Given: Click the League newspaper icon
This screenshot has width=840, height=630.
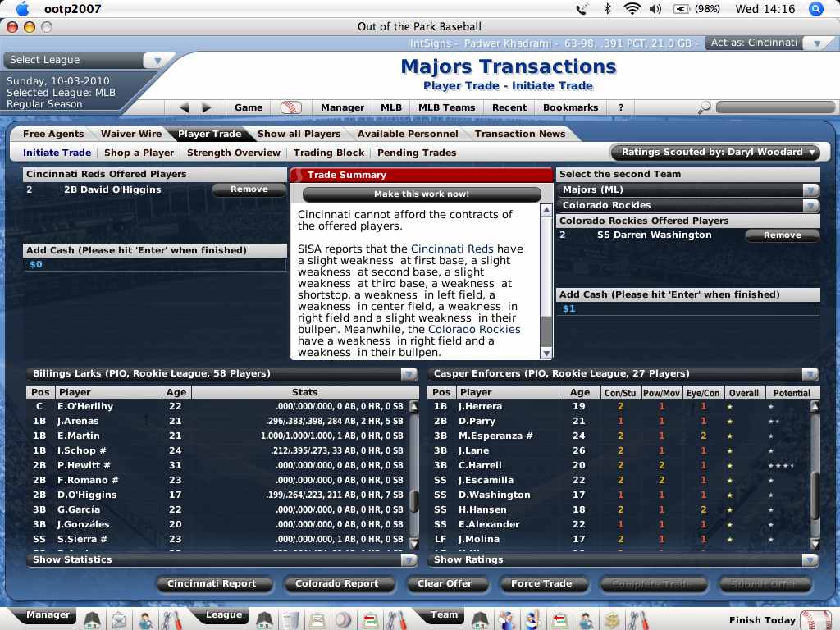Looking at the screenshot, I should 291,620.
